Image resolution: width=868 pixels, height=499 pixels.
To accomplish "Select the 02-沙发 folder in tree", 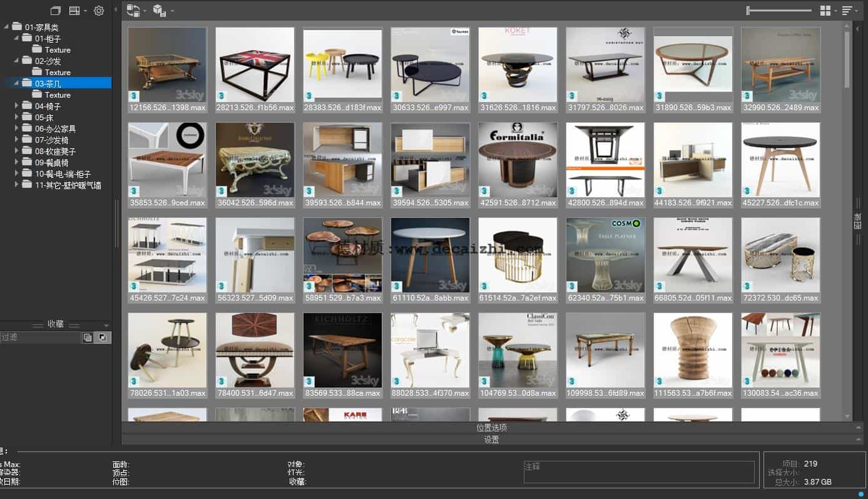I will [48, 61].
